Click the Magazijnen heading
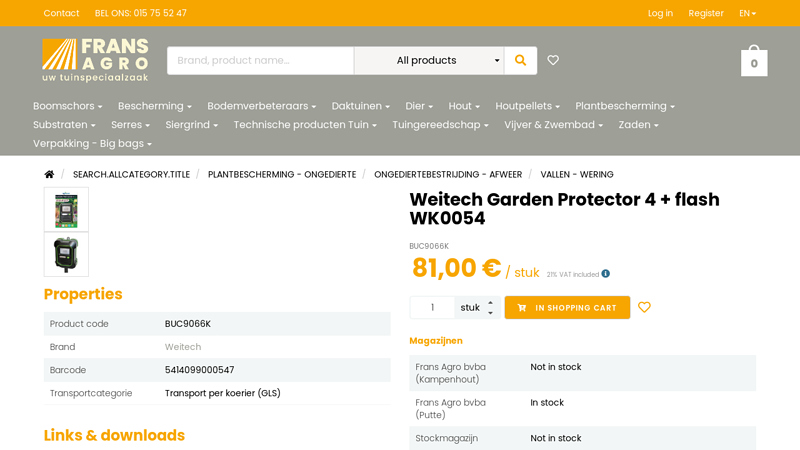Image resolution: width=800 pixels, height=450 pixels. click(x=436, y=341)
